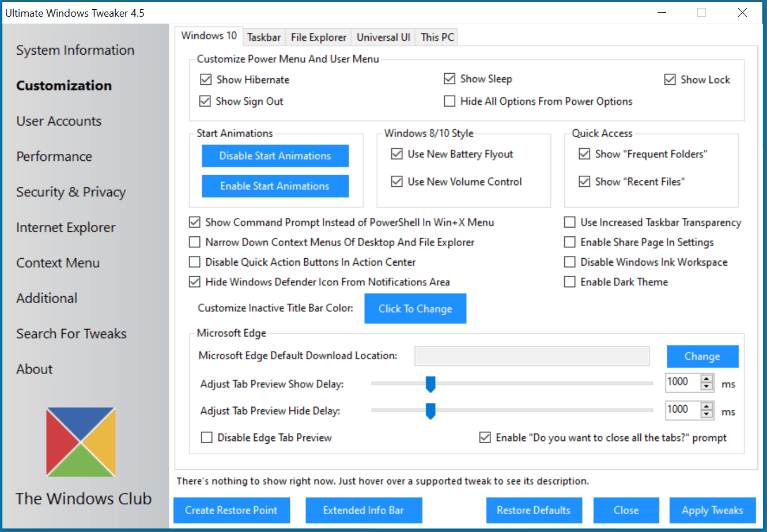This screenshot has width=767, height=532.
Task: Close the Ultimate Windows Tweaker window
Action: 742,13
